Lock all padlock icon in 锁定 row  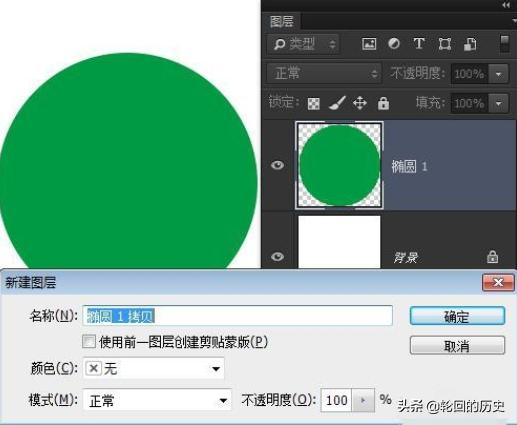[383, 103]
